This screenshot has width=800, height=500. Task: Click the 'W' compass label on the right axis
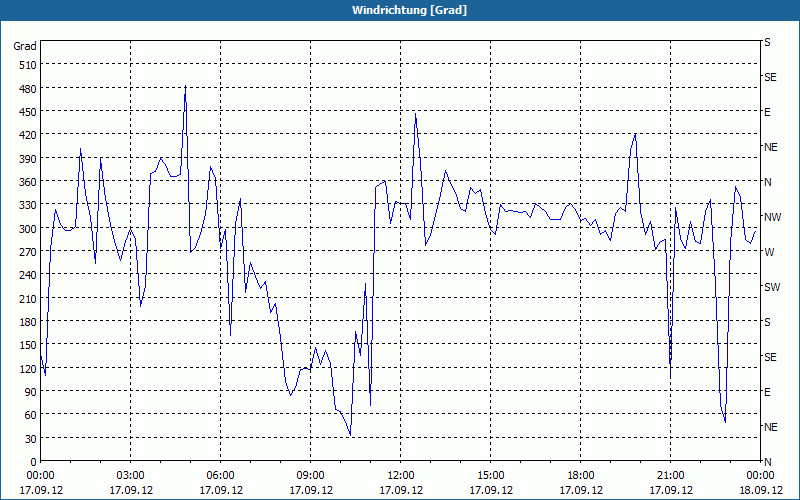click(769, 252)
